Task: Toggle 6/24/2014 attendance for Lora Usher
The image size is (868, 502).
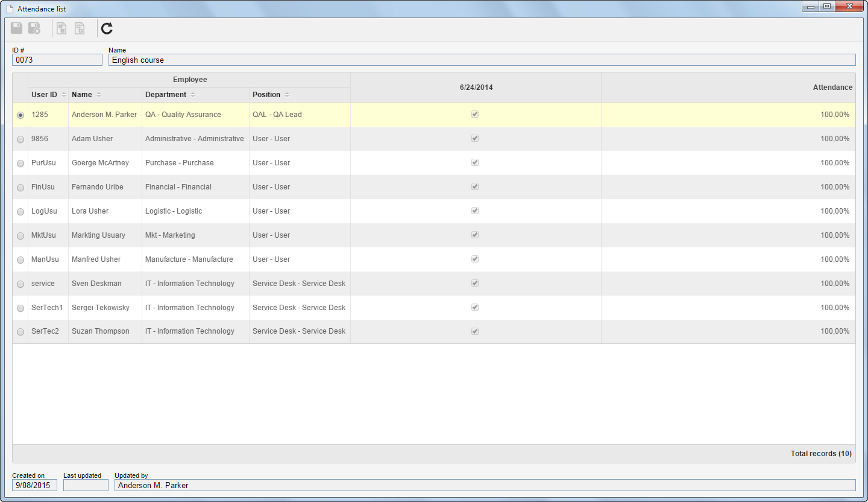Action: coord(475,211)
